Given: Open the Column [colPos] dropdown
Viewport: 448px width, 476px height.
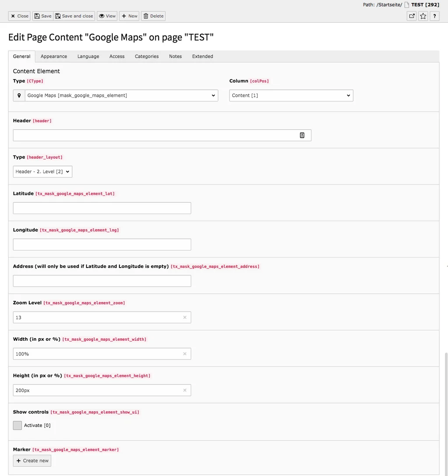Looking at the screenshot, I should coord(290,95).
